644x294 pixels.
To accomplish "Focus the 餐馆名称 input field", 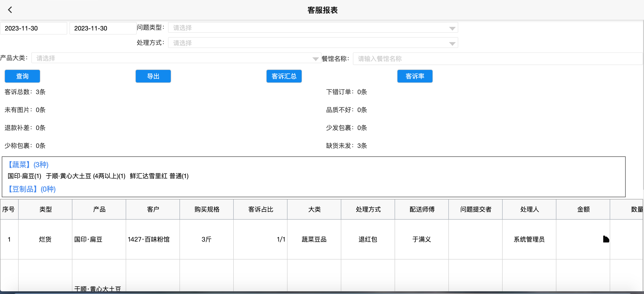I will [497, 59].
